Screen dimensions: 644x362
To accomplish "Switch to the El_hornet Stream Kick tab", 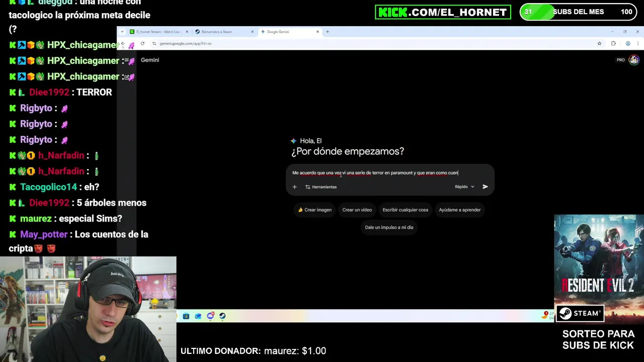I will point(158,32).
